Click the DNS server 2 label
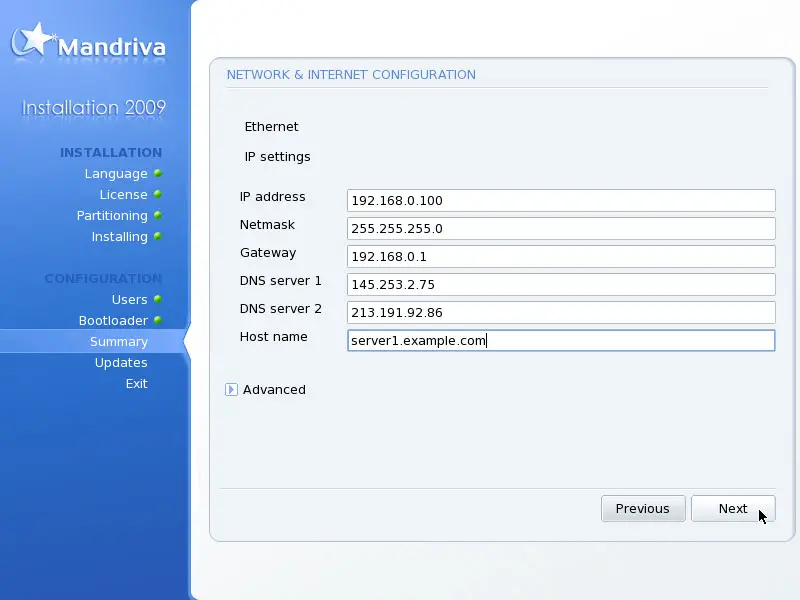Viewport: 800px width, 600px height. [x=281, y=309]
